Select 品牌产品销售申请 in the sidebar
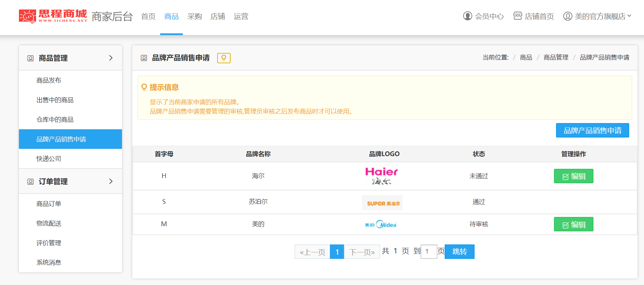The width and height of the screenshot is (644, 285). coord(70,139)
